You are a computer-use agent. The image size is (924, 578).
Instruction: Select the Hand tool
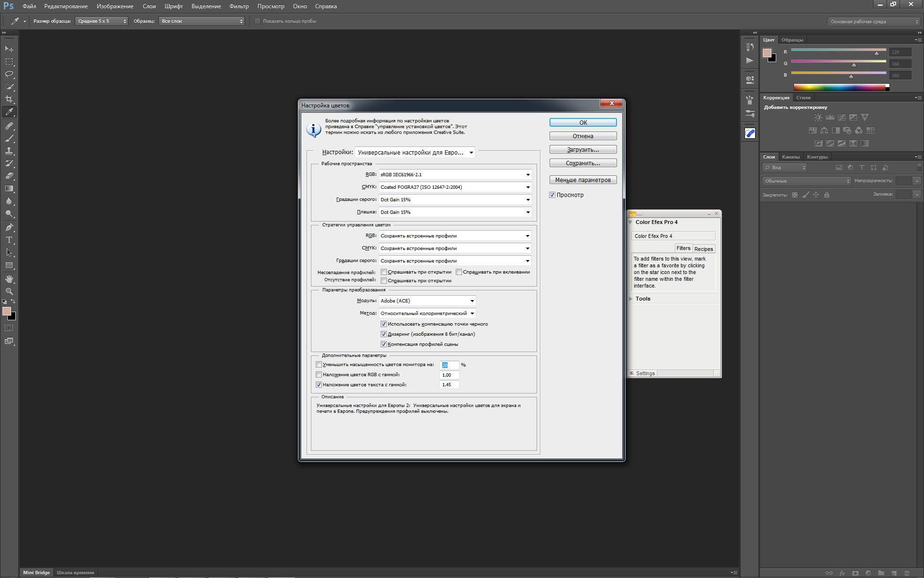pyautogui.click(x=9, y=279)
